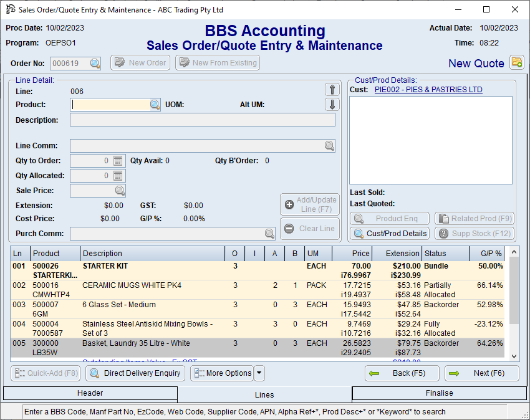Image resolution: width=530 pixels, height=420 pixels.
Task: Click the move line down arrow
Action: click(332, 105)
